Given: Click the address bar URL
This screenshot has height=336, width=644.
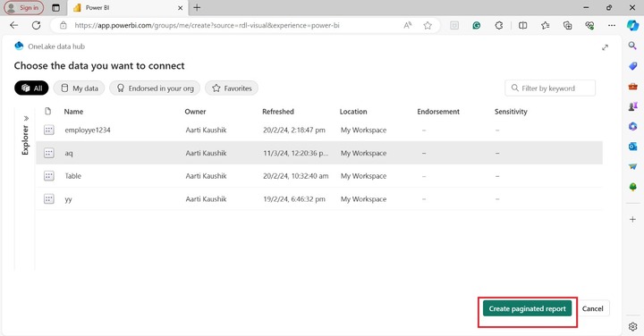Looking at the screenshot, I should click(x=207, y=25).
